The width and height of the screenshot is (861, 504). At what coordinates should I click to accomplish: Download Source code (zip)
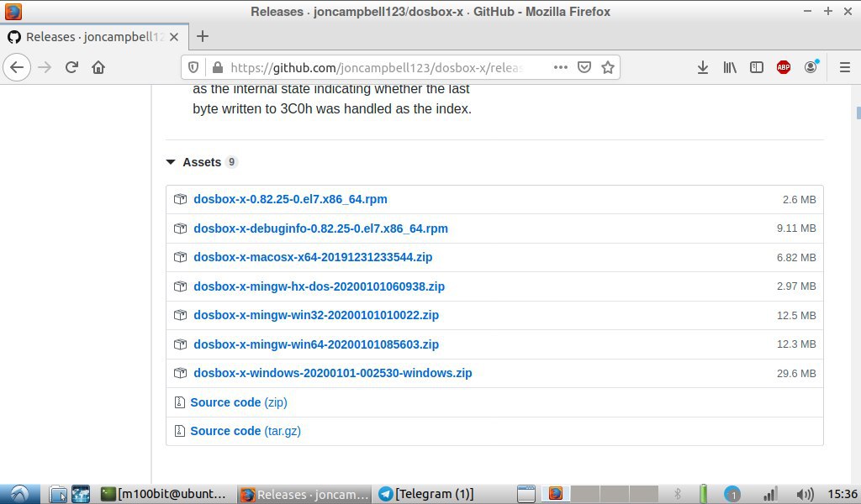[x=239, y=402]
